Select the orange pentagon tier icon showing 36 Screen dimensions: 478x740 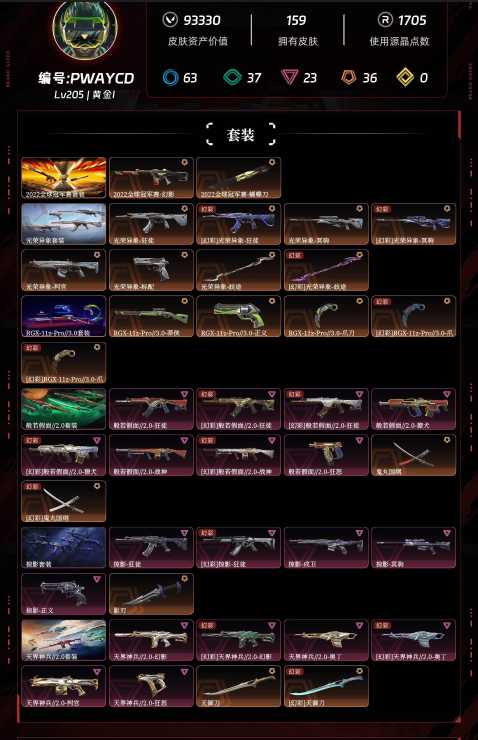[349, 77]
